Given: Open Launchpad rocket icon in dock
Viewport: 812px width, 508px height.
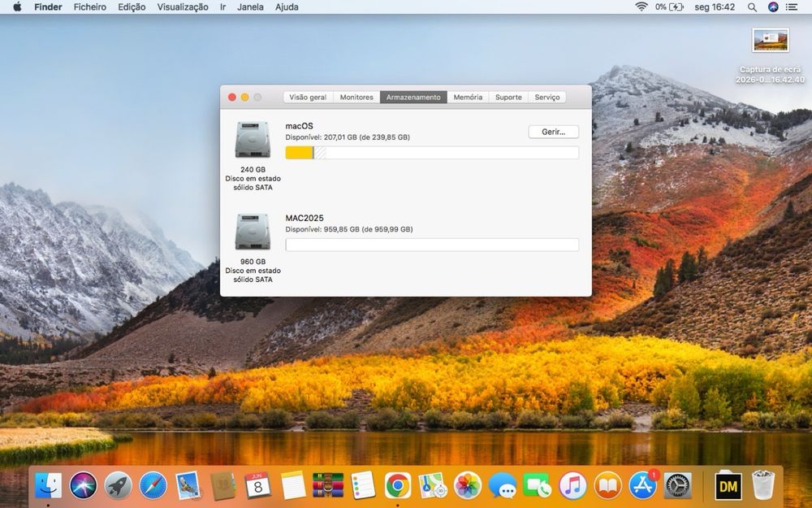Looking at the screenshot, I should click(x=118, y=486).
